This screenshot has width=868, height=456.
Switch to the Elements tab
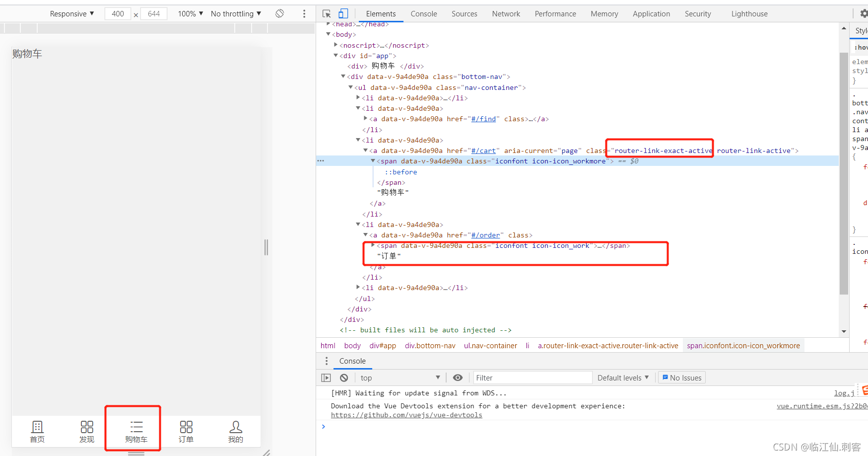(x=381, y=14)
